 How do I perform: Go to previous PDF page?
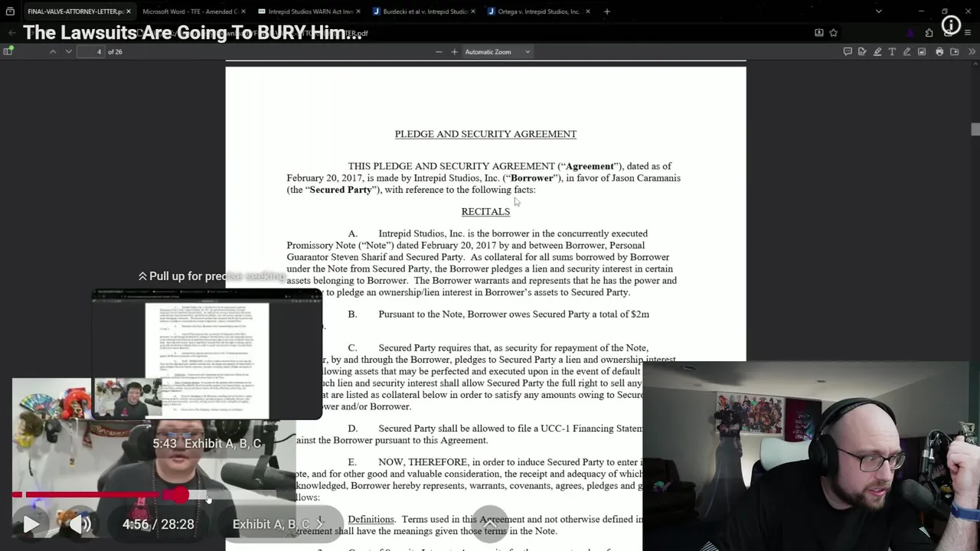click(x=53, y=51)
